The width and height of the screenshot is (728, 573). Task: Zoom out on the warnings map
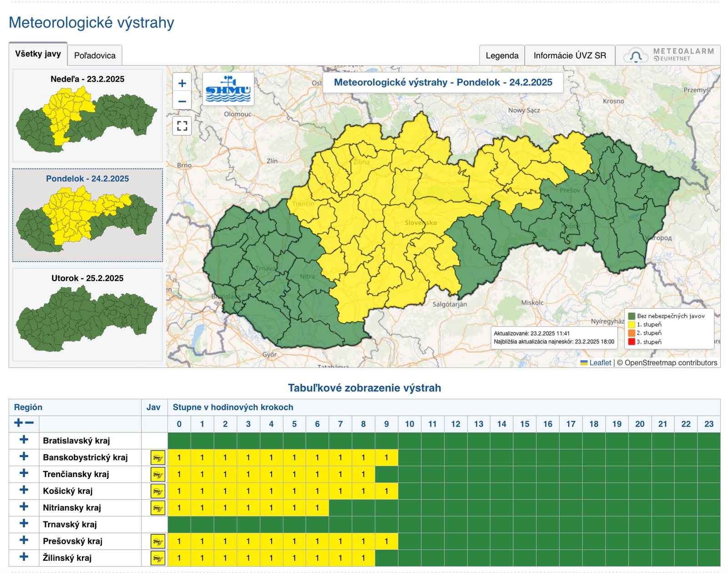182,101
